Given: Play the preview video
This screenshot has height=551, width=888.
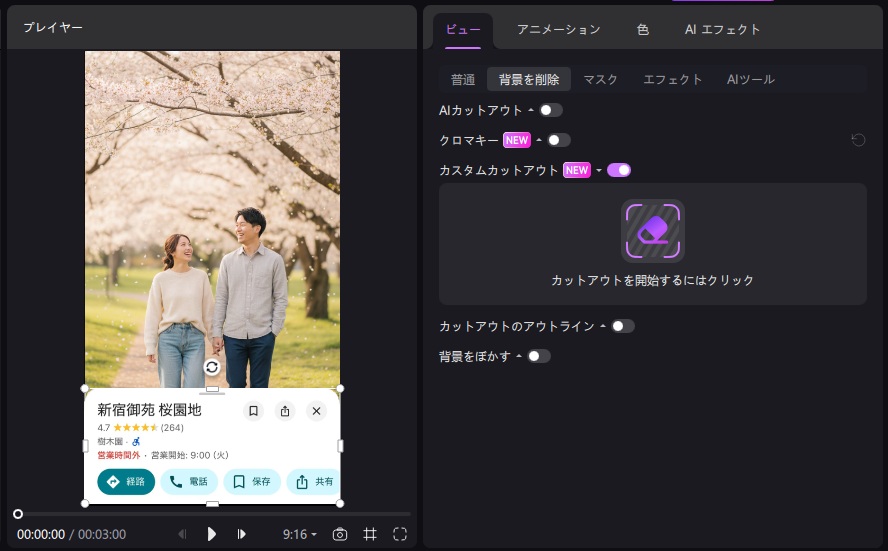Looking at the screenshot, I should pyautogui.click(x=211, y=534).
